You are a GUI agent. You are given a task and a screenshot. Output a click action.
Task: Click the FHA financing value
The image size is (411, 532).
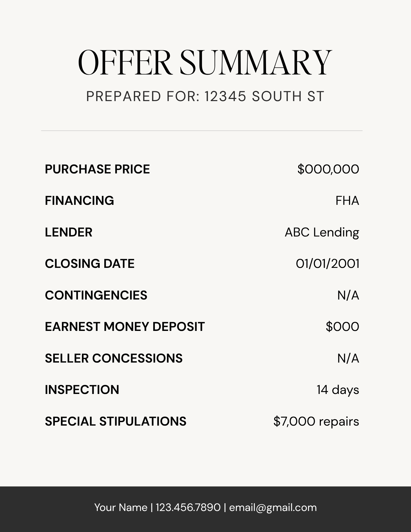(x=347, y=201)
